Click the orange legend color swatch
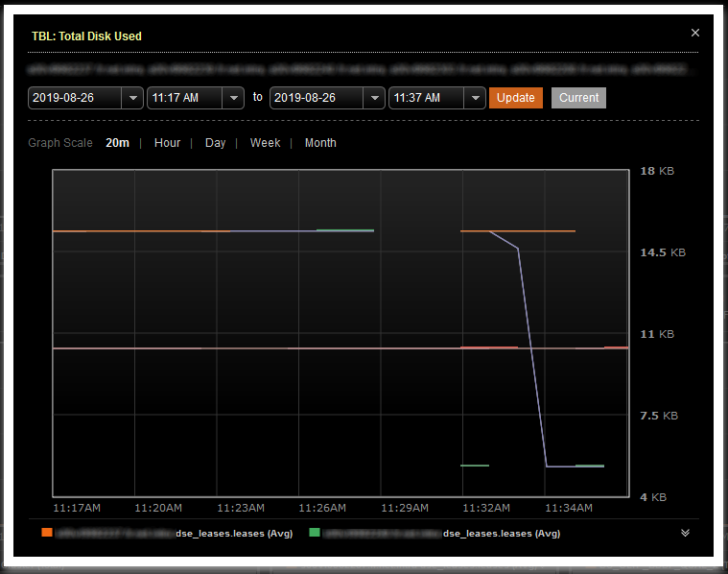728x574 pixels. pyautogui.click(x=47, y=533)
